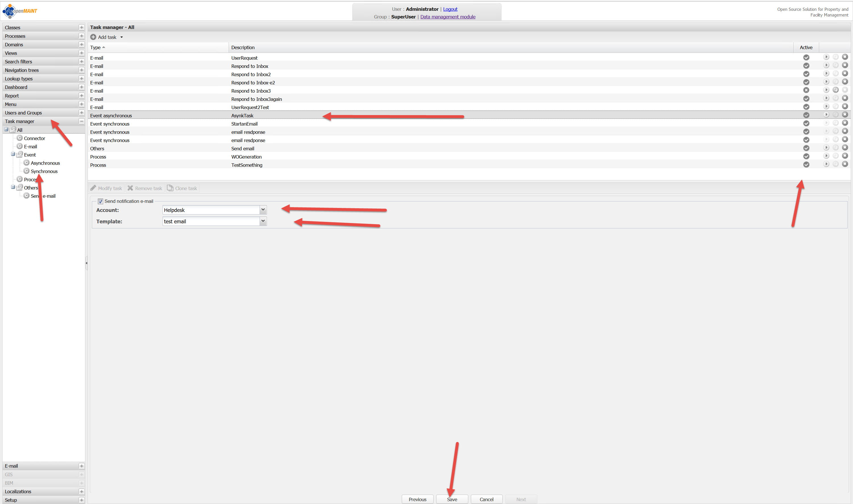Click stop icon for UserRequest task
Viewport: 853px width, 504px height.
pos(845,57)
